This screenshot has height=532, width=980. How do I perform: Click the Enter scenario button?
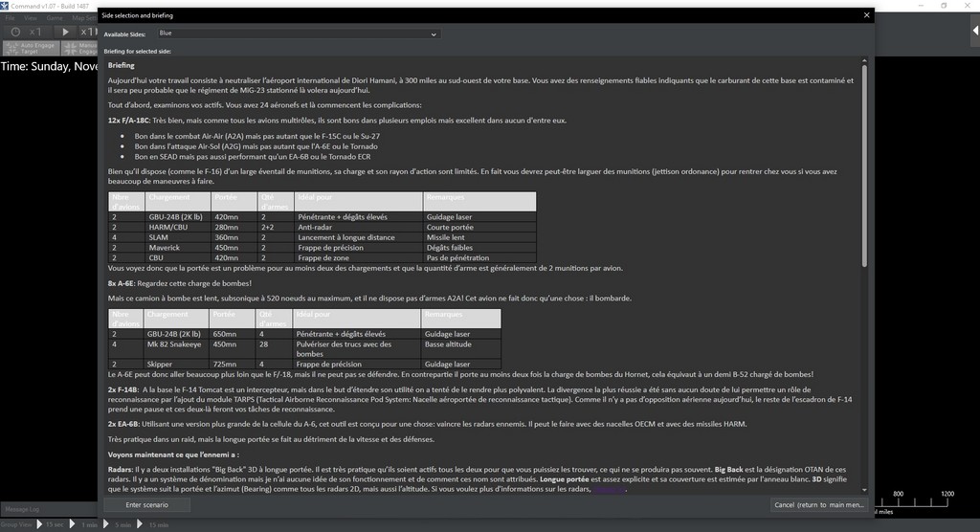(146, 504)
